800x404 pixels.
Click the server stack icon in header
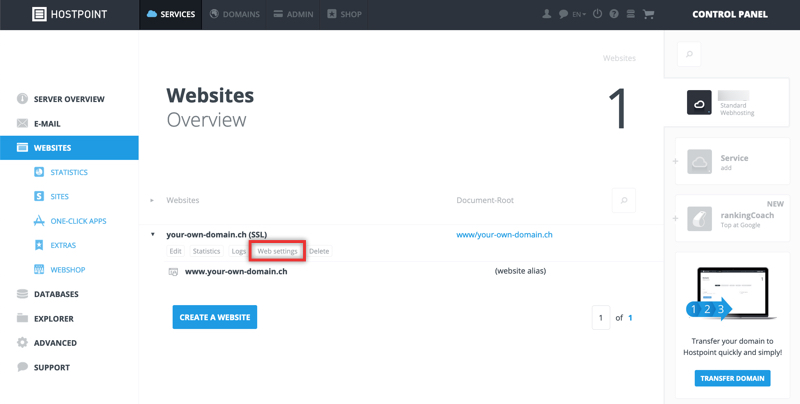pos(631,14)
